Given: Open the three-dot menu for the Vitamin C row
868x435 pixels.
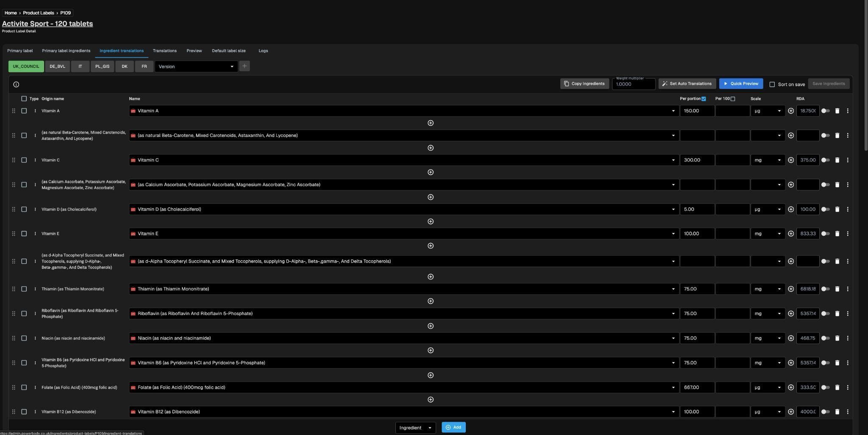Looking at the screenshot, I should [x=847, y=160].
